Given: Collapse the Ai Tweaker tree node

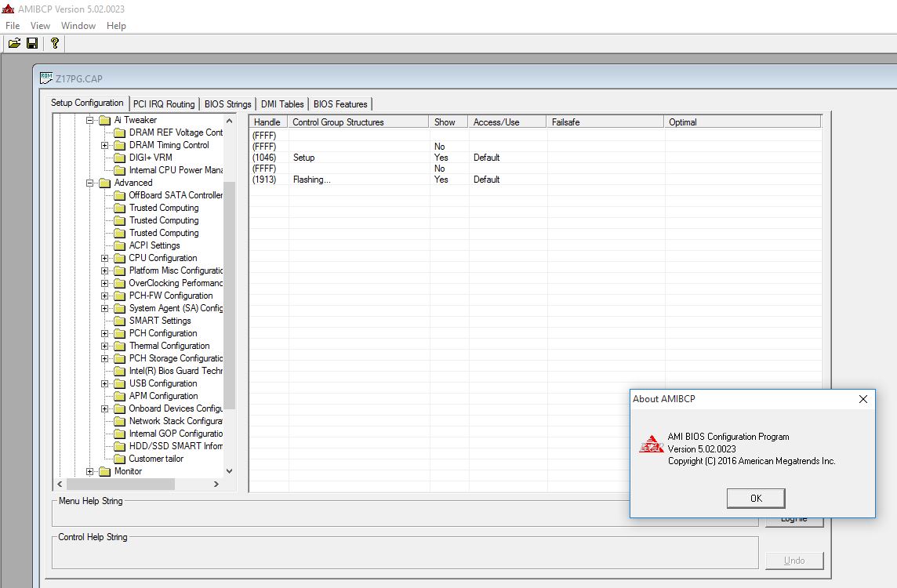Looking at the screenshot, I should (90, 120).
